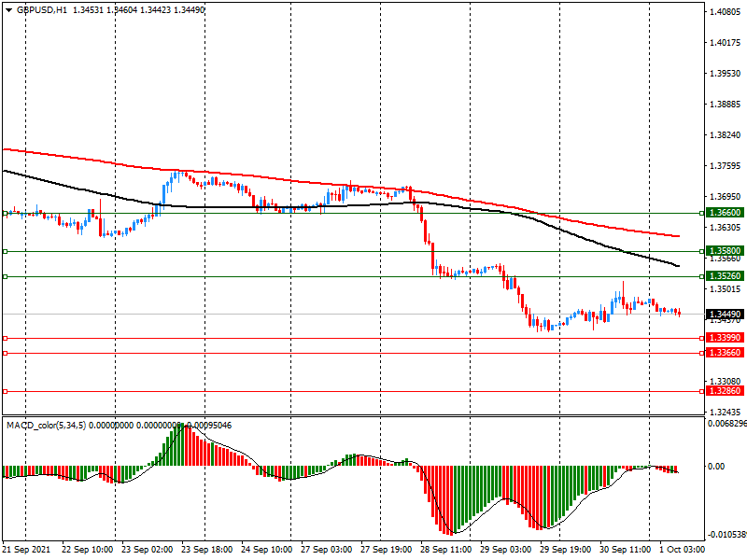Click the 1 Oct 03:00 time label
The image size is (747, 560).
coord(683,550)
